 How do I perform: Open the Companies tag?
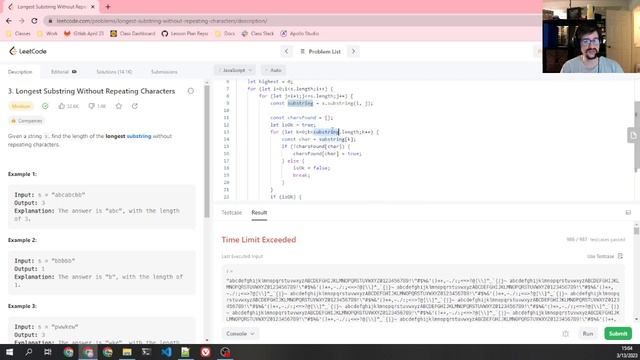(27, 121)
